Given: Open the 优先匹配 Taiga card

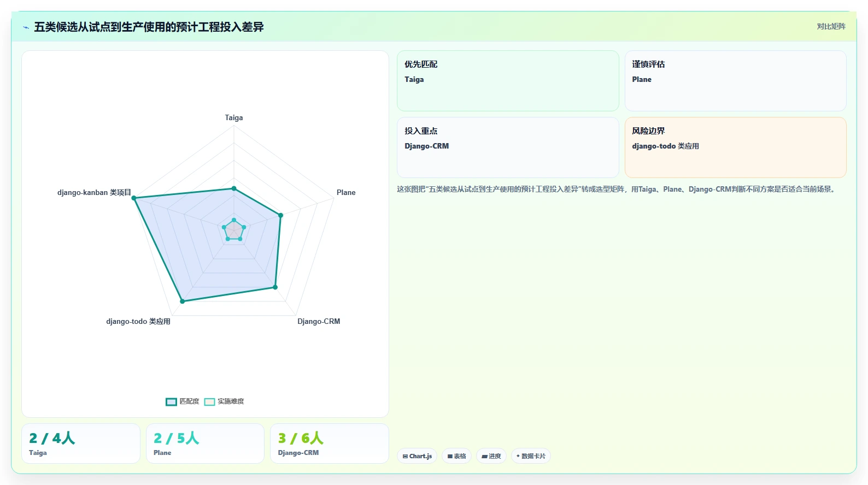Looking at the screenshot, I should coord(508,81).
